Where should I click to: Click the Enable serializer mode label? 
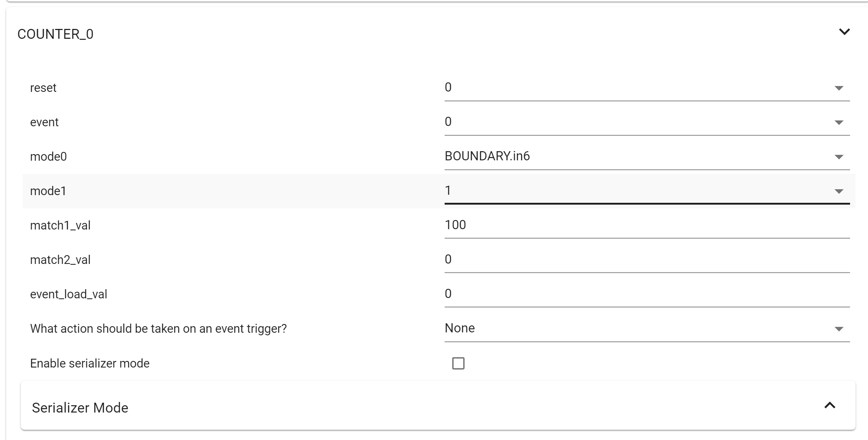point(90,363)
